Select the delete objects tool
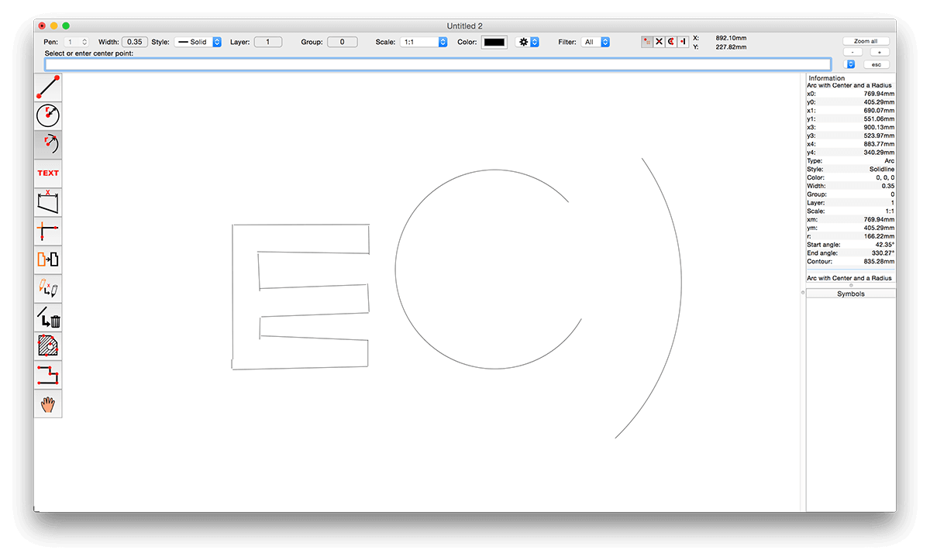The width and height of the screenshot is (930, 560). [x=47, y=317]
